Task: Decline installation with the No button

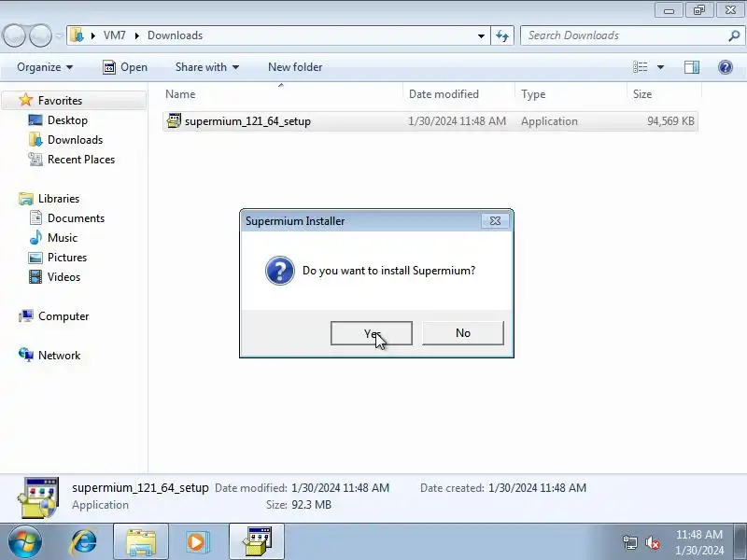Action: (462, 333)
